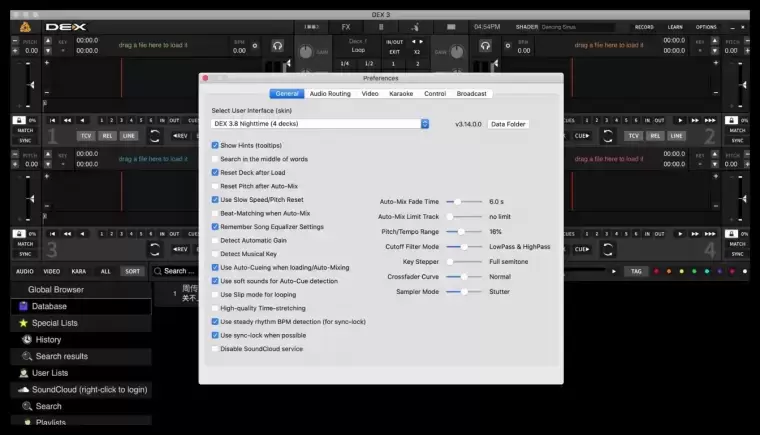Click deck 2 key up arrow
This screenshot has height=435, width=760.
715,41
